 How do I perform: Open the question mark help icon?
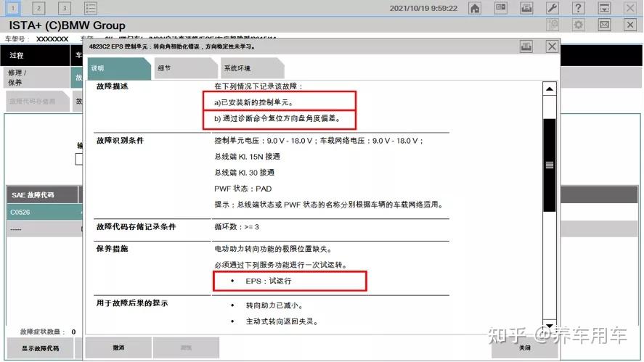pyautogui.click(x=578, y=8)
